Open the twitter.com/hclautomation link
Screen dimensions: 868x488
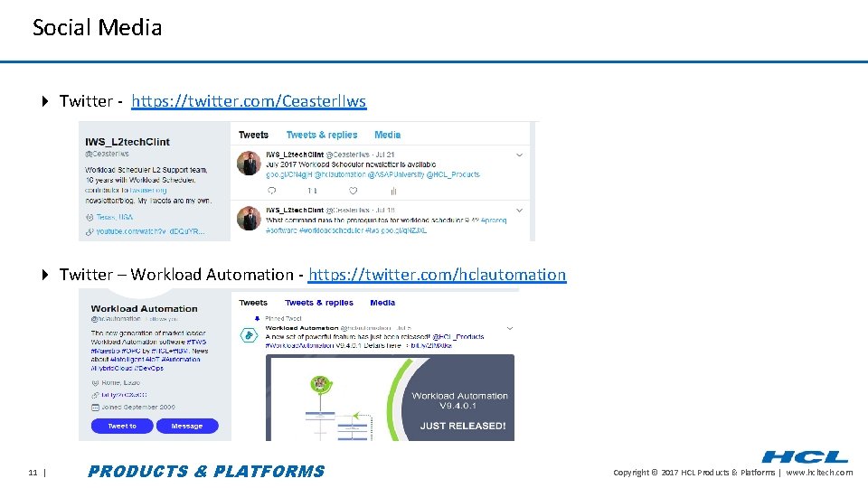(437, 275)
